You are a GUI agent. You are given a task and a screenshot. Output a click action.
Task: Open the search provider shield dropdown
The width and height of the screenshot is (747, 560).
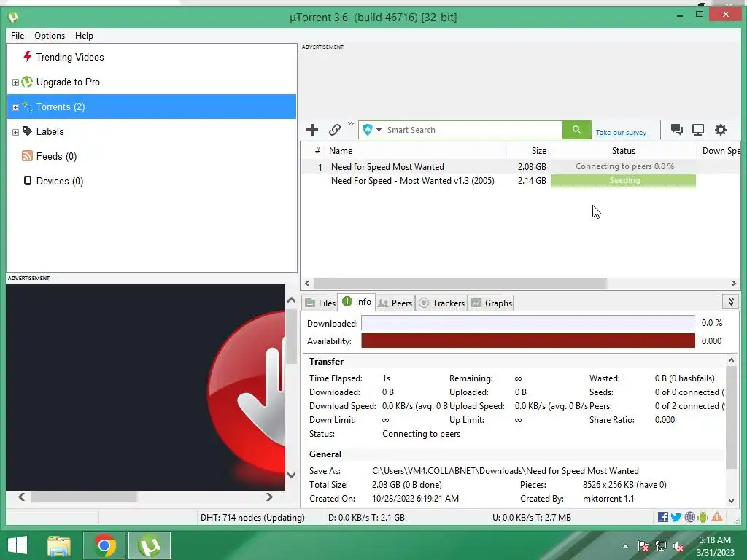pos(372,130)
